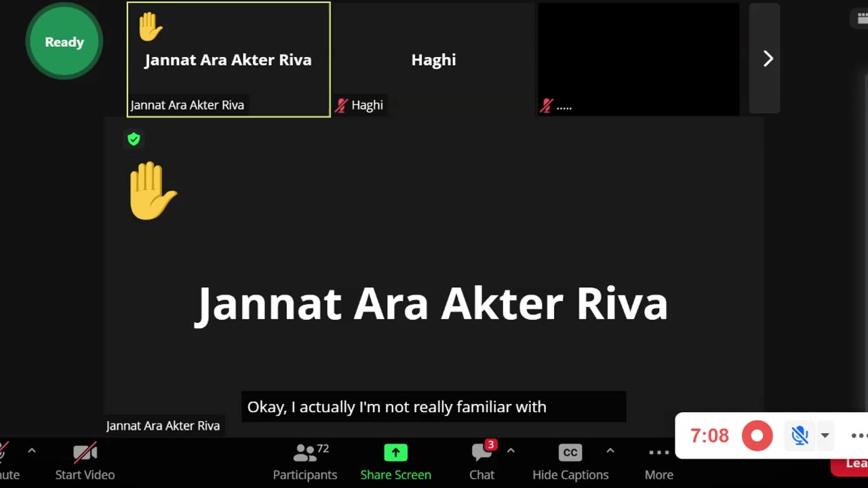
Task: Toggle the mute microphone button
Action: [8, 461]
